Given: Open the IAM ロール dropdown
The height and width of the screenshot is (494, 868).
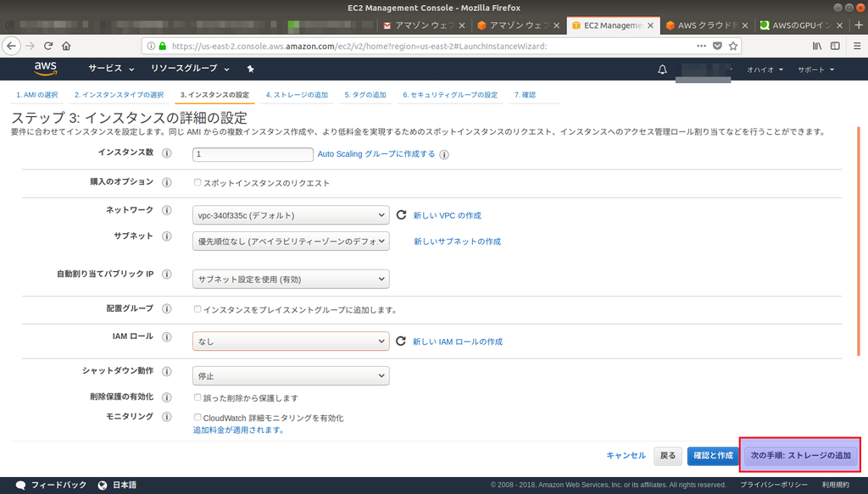Looking at the screenshot, I should (291, 341).
